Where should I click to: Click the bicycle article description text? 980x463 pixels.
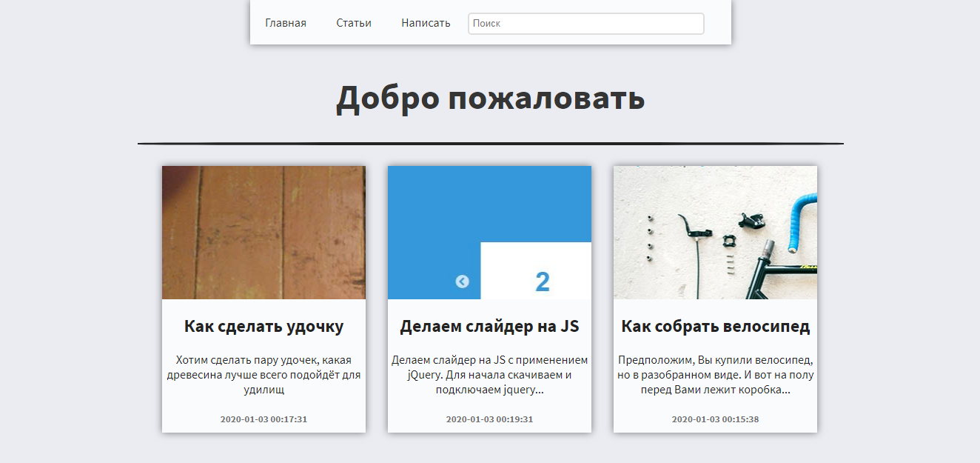click(715, 375)
